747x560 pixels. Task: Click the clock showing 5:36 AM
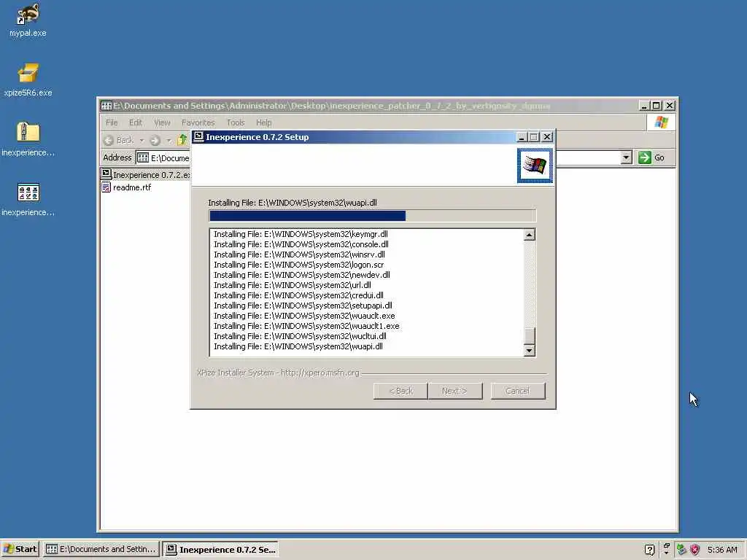(722, 550)
